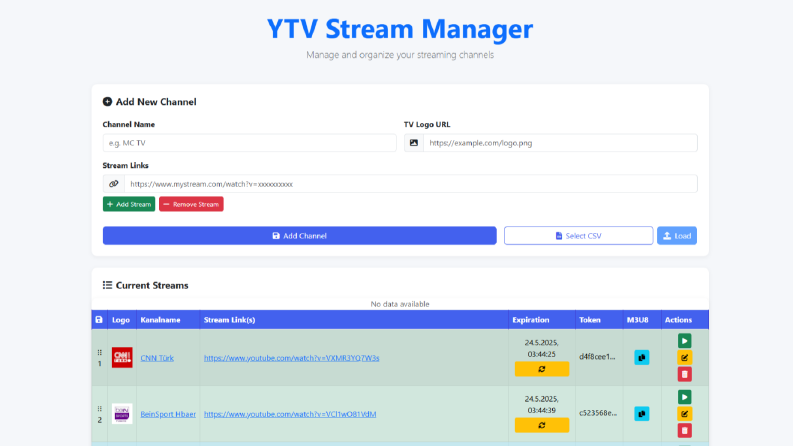
Task: Click the green Add Stream button
Action: [129, 204]
